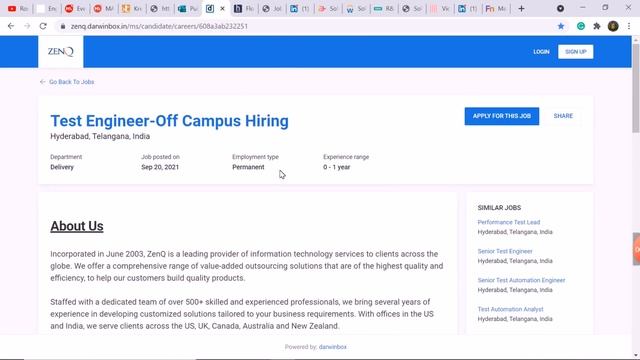640x360 pixels.
Task: Switch to the YouTube tab
Action: (x=18, y=9)
